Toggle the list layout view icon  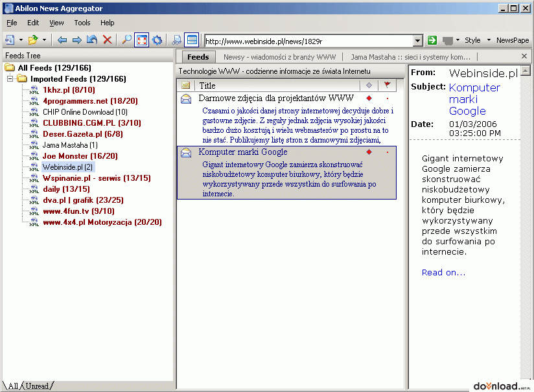[x=192, y=40]
